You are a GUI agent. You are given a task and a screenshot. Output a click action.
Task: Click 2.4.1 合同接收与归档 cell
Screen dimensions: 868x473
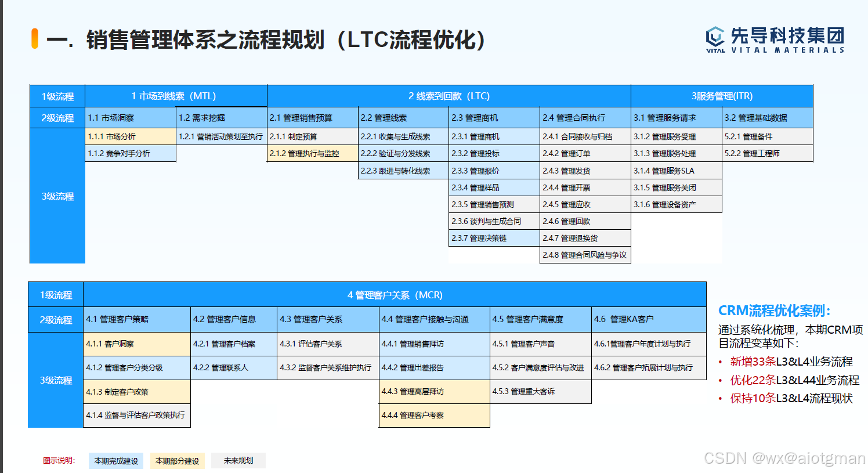585,136
